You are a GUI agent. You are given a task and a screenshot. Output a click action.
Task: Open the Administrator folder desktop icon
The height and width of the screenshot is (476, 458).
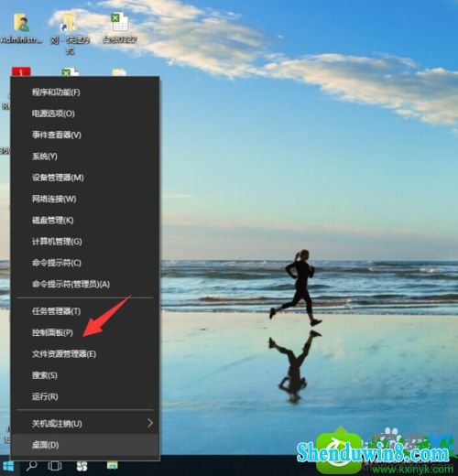point(21,28)
